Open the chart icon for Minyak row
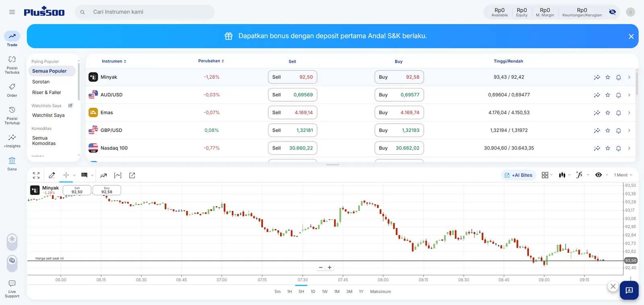This screenshot has width=644, height=305. [597, 77]
